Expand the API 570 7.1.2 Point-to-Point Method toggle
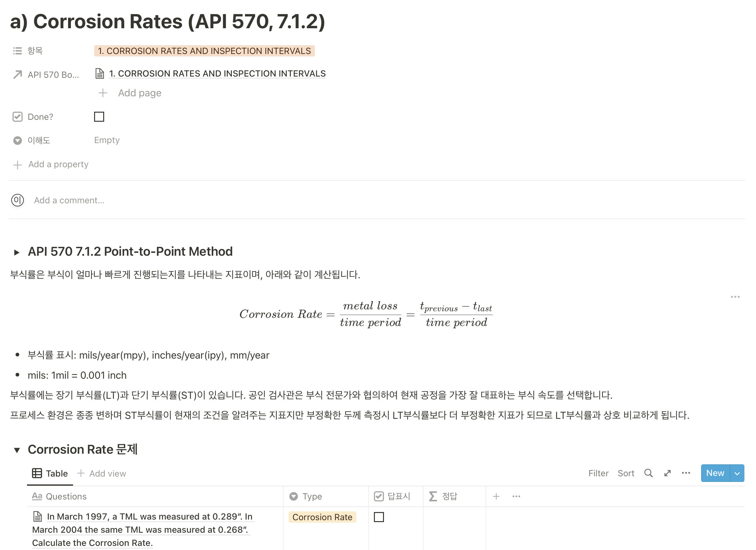The height and width of the screenshot is (550, 756). (17, 252)
